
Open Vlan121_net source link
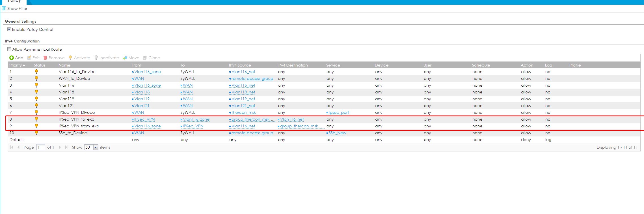click(243, 106)
